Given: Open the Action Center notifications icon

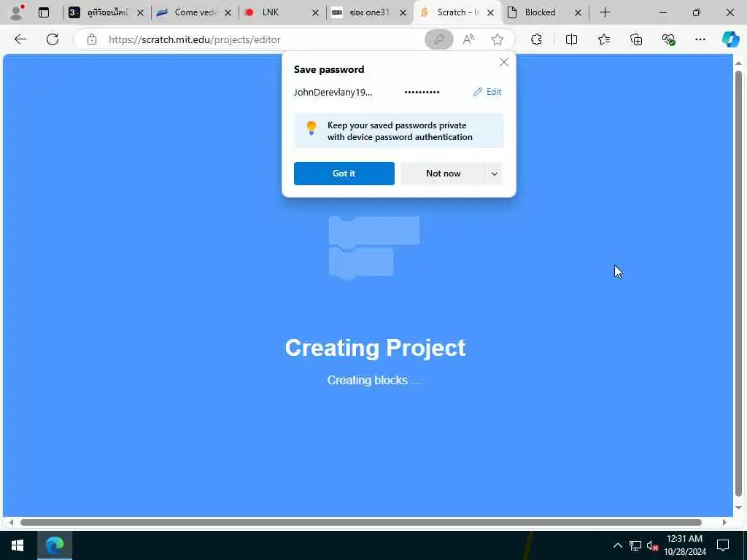Looking at the screenshot, I should (x=723, y=545).
